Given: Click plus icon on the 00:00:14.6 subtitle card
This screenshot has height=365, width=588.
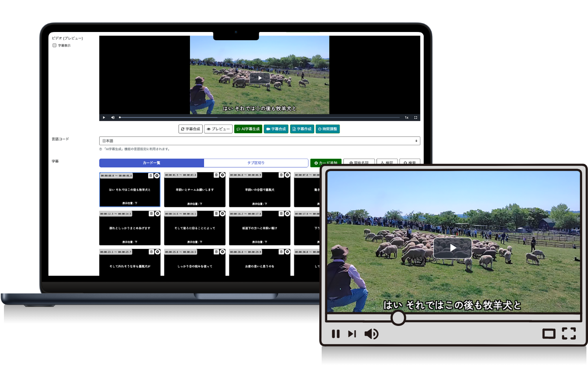Looking at the screenshot, I should pos(222,214).
